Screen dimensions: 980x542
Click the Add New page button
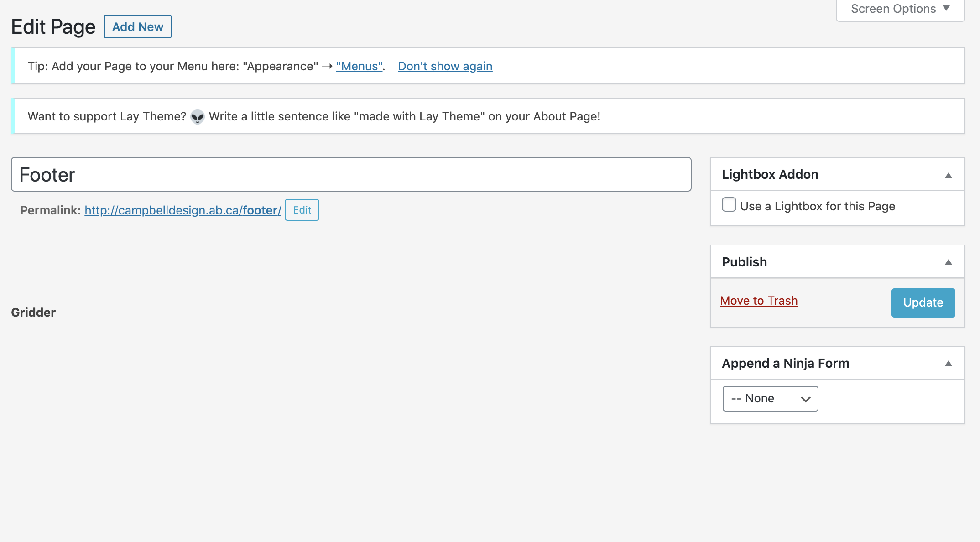pyautogui.click(x=137, y=27)
